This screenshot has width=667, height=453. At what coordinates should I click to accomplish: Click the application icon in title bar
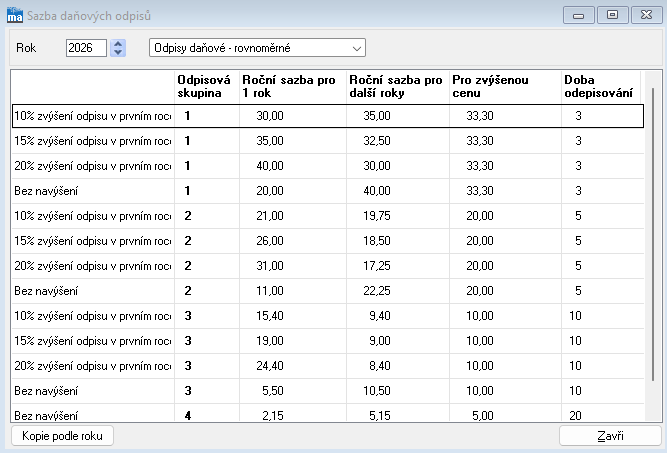tap(15, 15)
